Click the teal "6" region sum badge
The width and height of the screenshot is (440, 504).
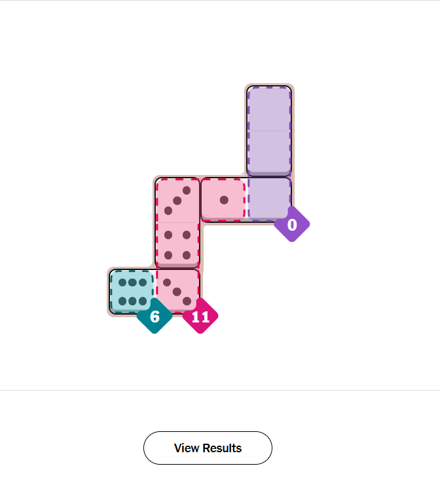[155, 317]
